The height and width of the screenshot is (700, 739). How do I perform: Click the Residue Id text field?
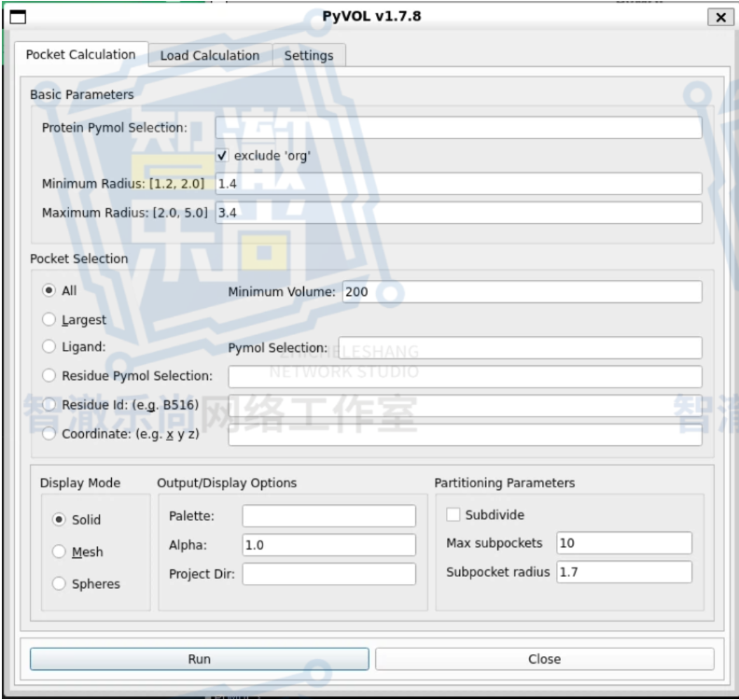(466, 406)
